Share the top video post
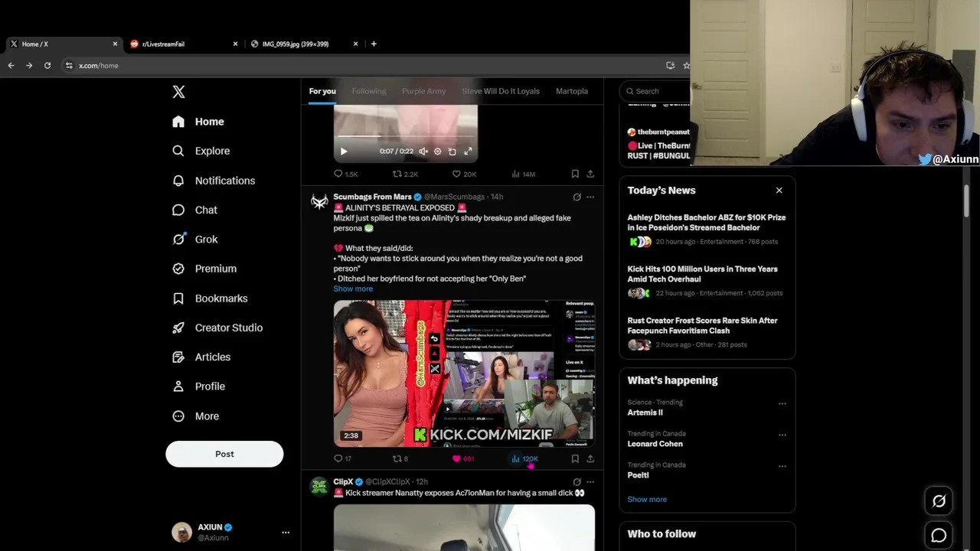 point(590,174)
